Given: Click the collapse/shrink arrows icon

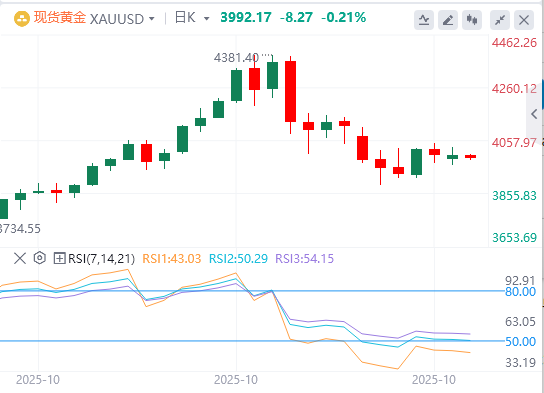Looking at the screenshot, I should [500, 20].
